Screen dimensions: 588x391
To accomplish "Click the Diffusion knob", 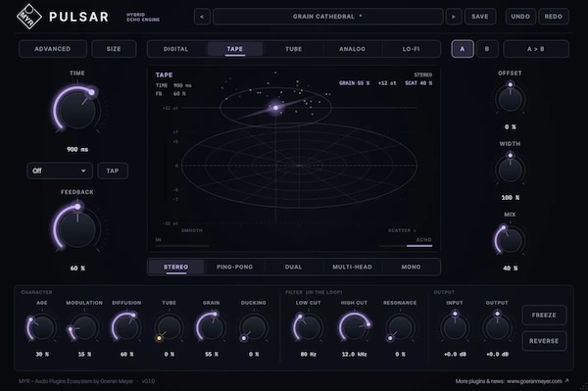I will pyautogui.click(x=126, y=327).
